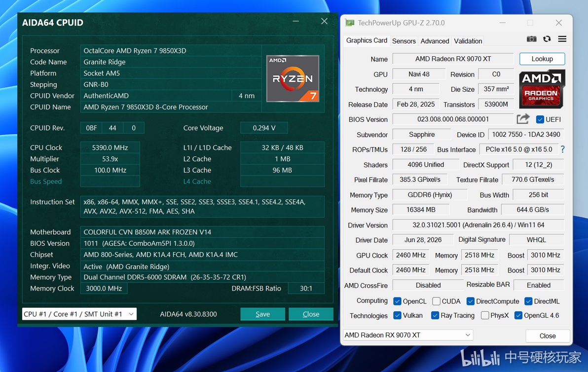Click the Memory Clock 3000.0 MHz value
The width and height of the screenshot is (588, 372).
coord(104,289)
